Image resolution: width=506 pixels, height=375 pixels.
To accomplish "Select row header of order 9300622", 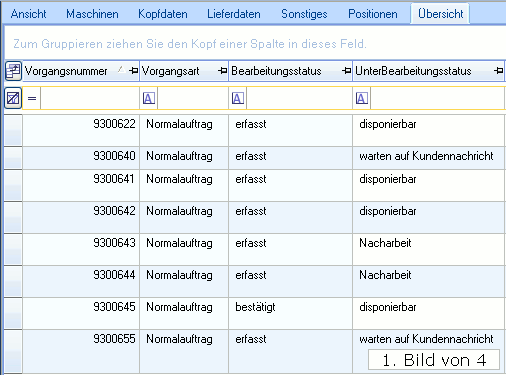I will [13, 130].
